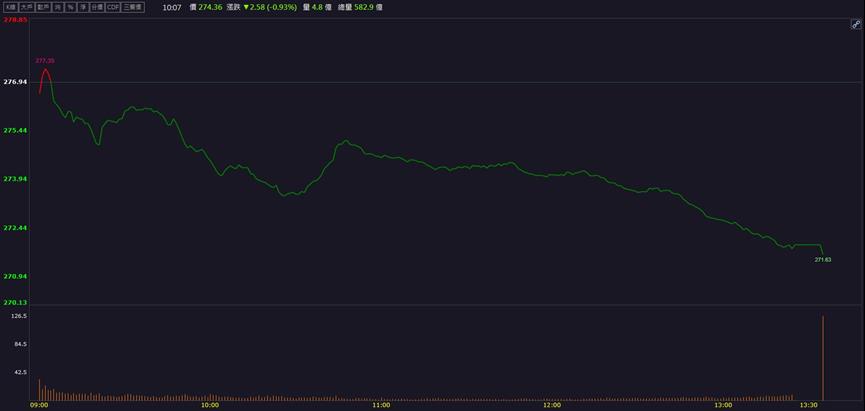Click the 277.35 intraday high label
The width and height of the screenshot is (865, 411).
click(45, 61)
